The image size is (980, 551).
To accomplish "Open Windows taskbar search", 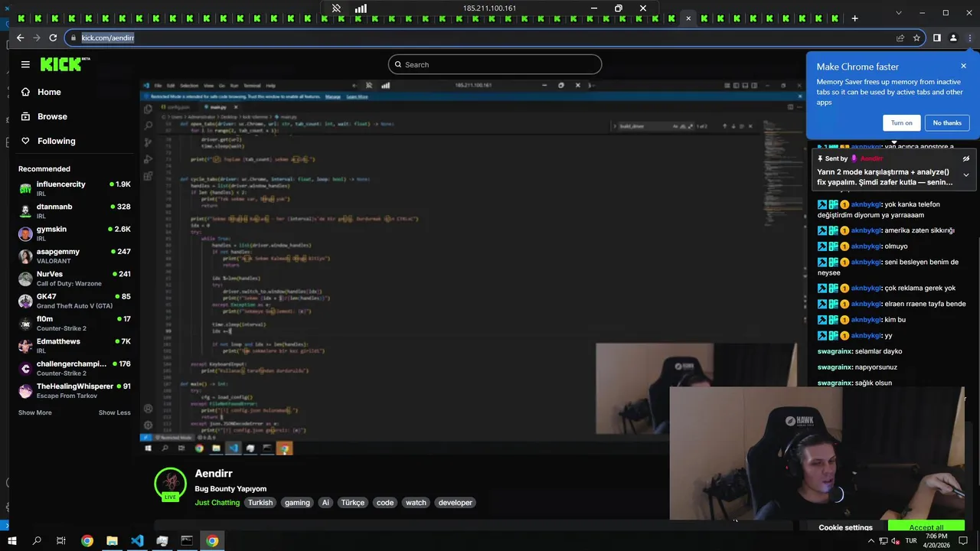I will click(37, 541).
